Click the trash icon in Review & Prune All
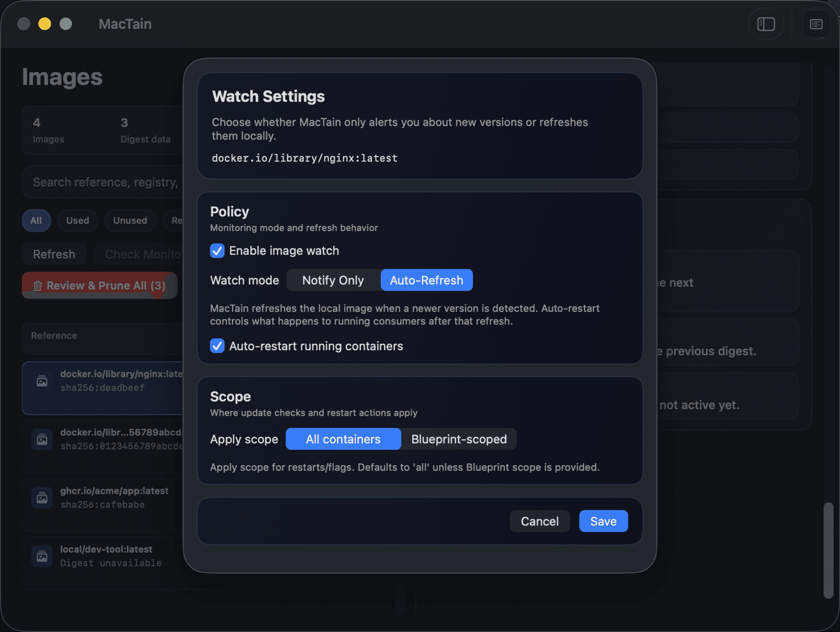The image size is (840, 632). click(38, 286)
